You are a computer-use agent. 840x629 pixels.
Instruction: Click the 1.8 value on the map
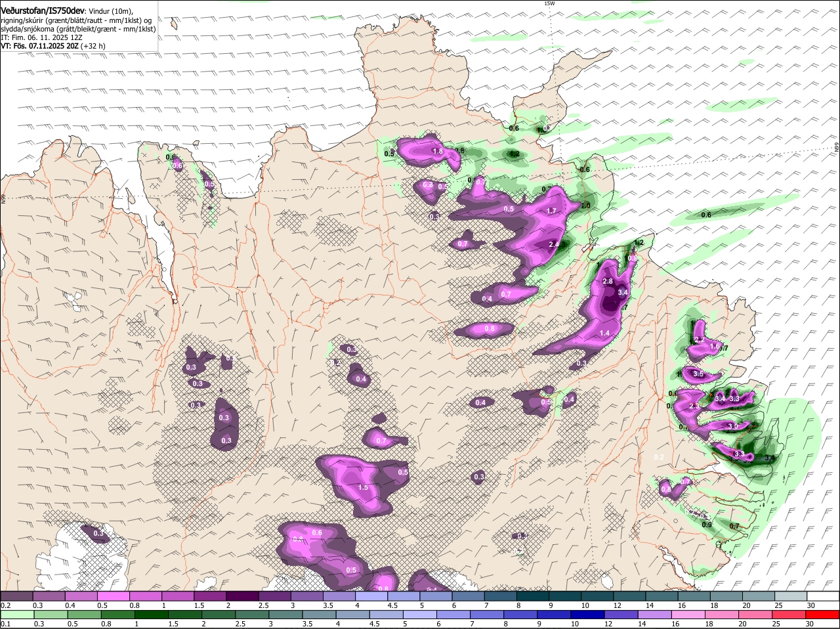tap(438, 152)
